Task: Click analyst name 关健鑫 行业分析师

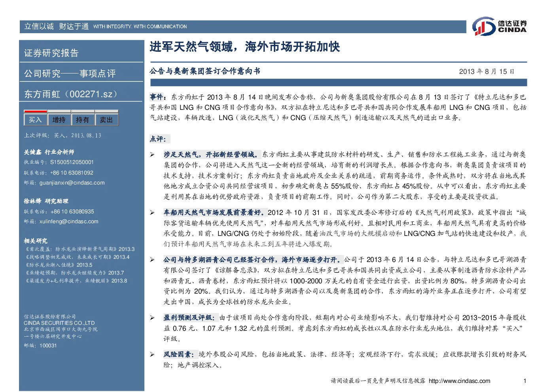Action: coord(49,152)
